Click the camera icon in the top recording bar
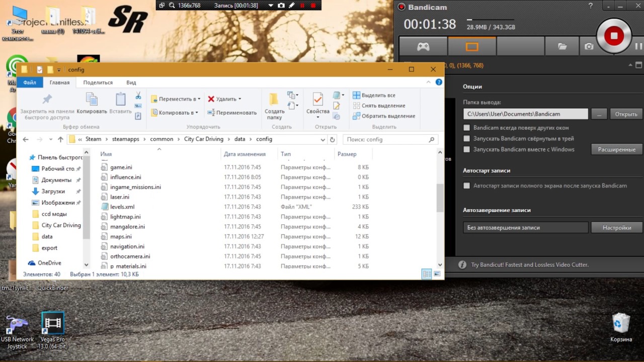Screen dimensions: 644x362 (x=281, y=5)
